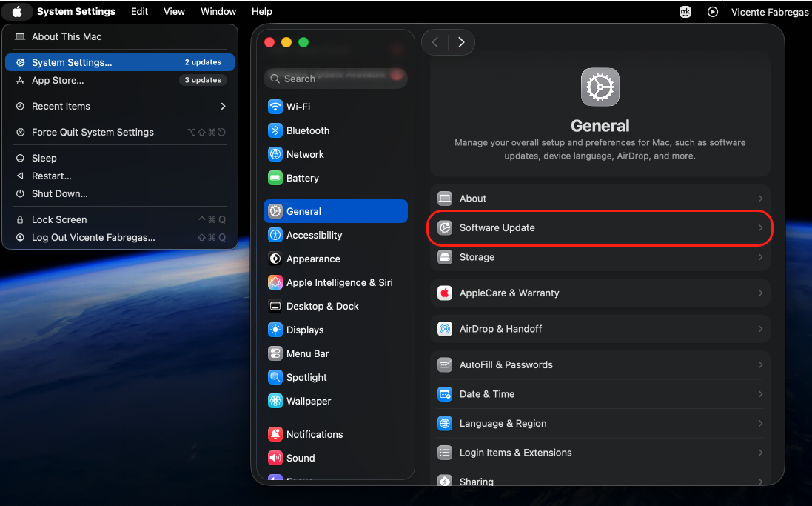
Task: Open Accessibility icon in sidebar
Action: (x=275, y=236)
